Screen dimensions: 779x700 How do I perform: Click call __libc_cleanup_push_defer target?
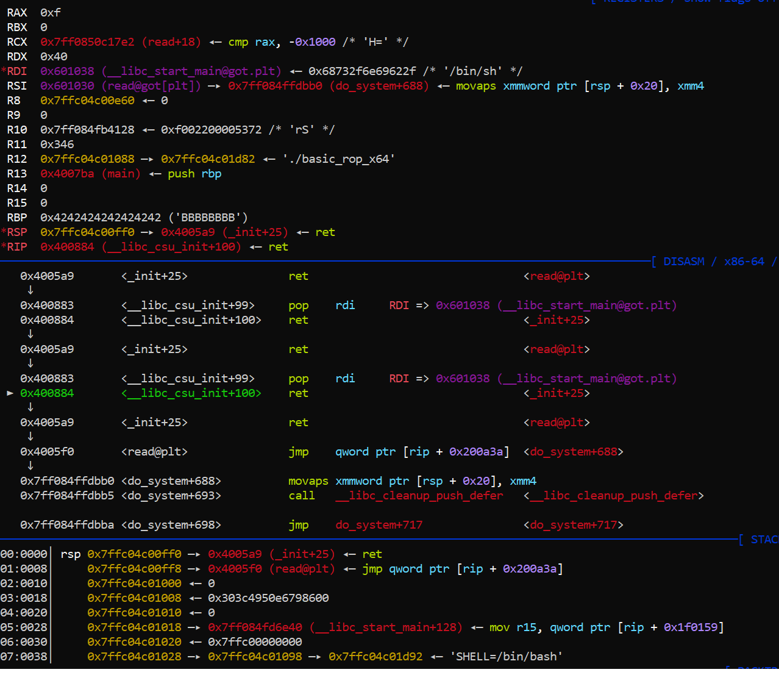pyautogui.click(x=419, y=496)
